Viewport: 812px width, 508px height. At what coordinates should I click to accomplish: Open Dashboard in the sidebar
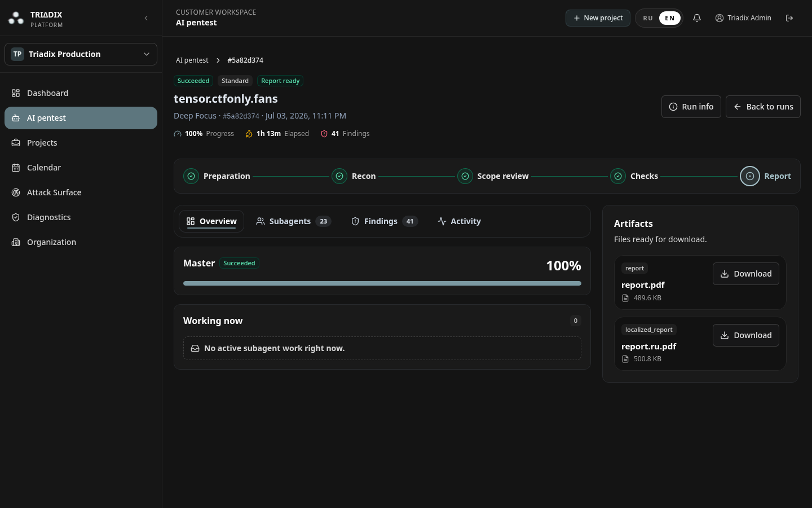click(81, 93)
